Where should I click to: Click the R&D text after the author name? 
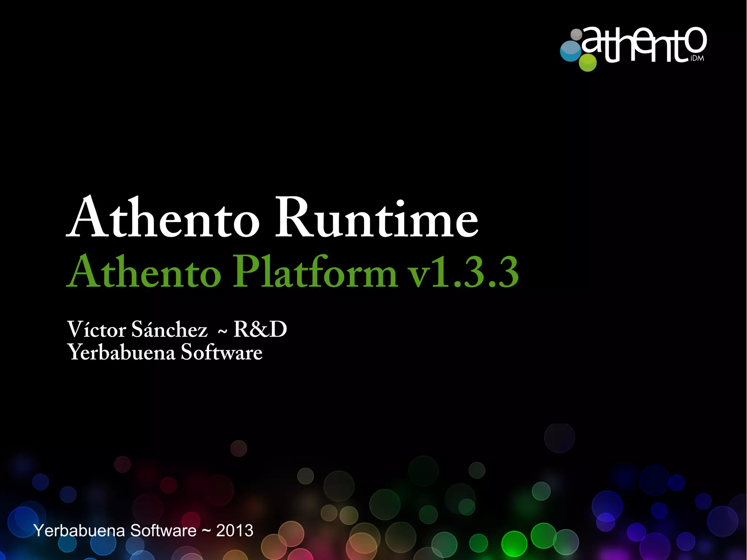tap(260, 329)
